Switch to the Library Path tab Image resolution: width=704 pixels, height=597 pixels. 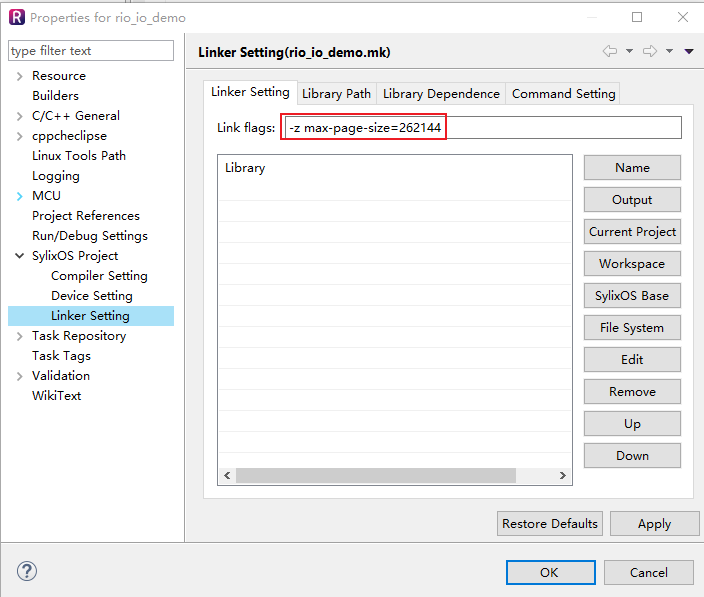[x=336, y=93]
